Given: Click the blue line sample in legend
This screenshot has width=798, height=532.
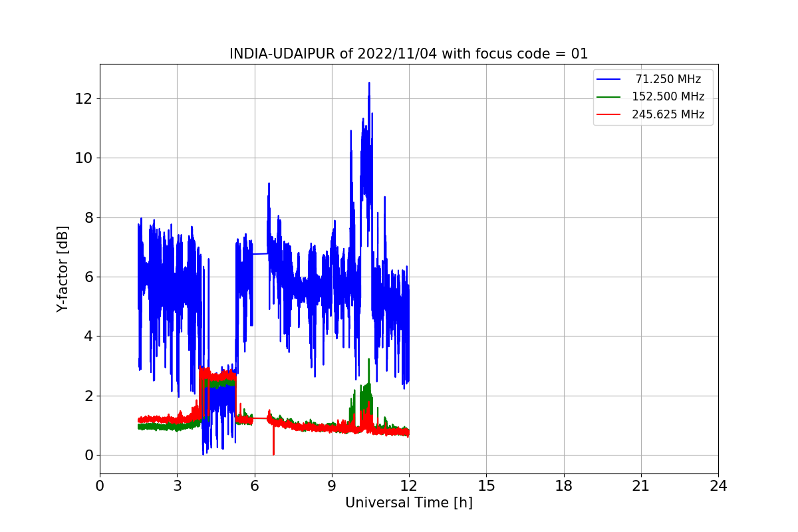Looking at the screenshot, I should coord(608,79).
